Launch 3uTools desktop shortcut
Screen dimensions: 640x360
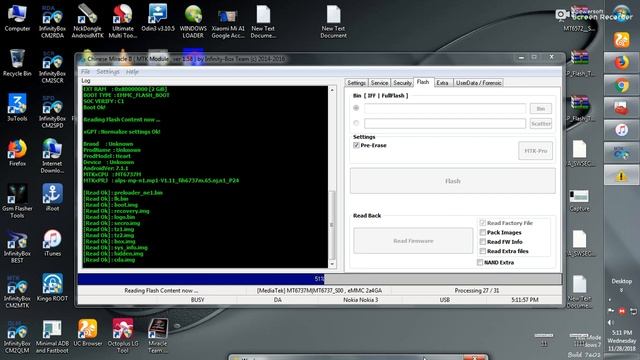17,108
